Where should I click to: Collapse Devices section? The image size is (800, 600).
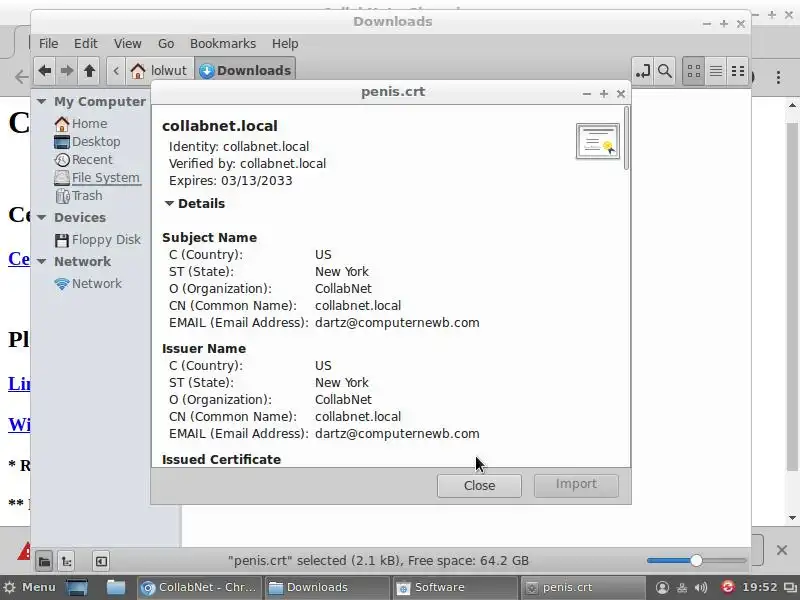42,217
